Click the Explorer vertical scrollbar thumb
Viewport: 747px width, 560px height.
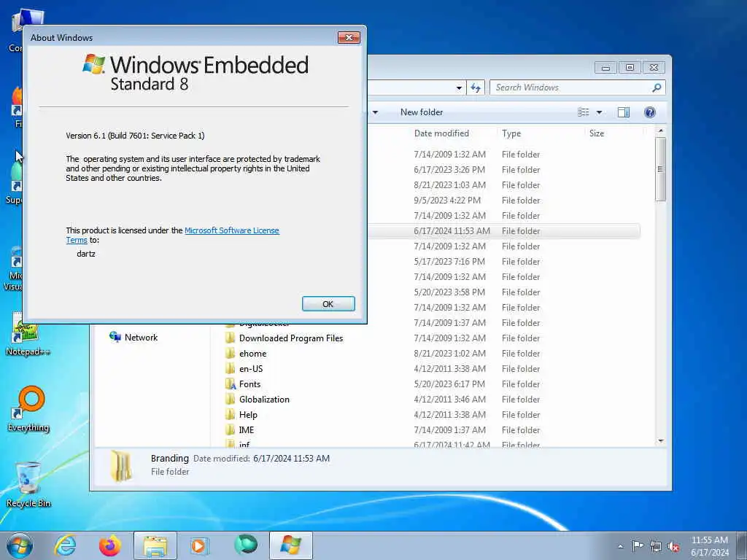coord(660,169)
